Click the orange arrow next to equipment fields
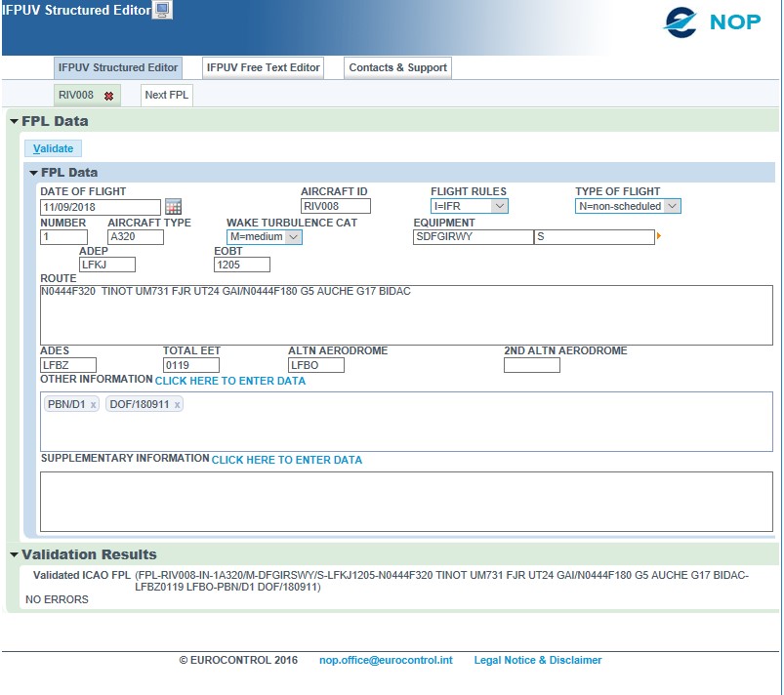The width and height of the screenshot is (784, 695). tap(658, 236)
